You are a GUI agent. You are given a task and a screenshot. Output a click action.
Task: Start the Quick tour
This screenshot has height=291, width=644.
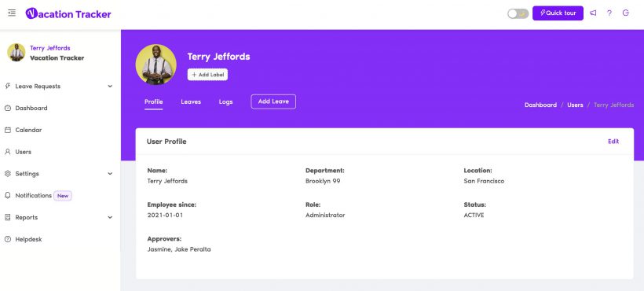pyautogui.click(x=558, y=13)
